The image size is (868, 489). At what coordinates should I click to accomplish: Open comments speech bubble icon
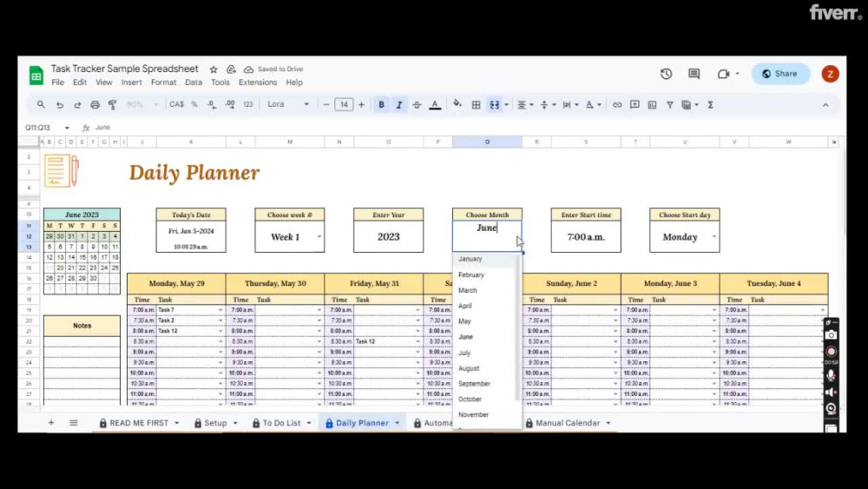tap(694, 74)
